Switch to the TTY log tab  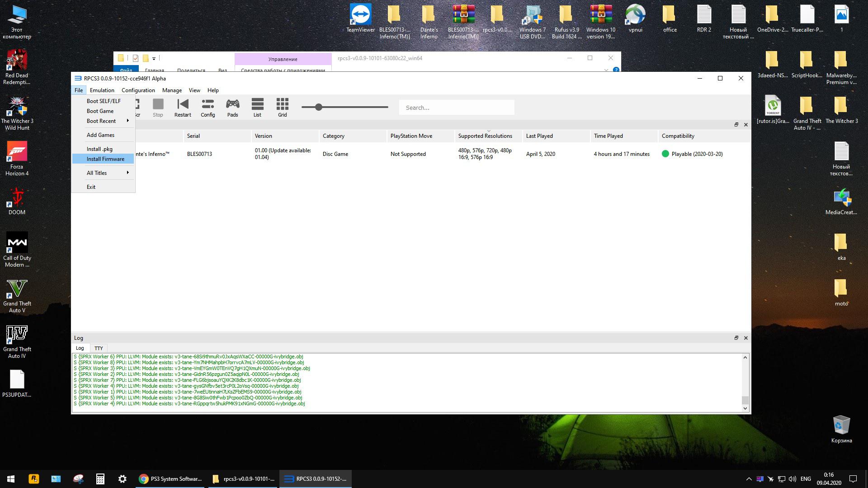click(99, 348)
